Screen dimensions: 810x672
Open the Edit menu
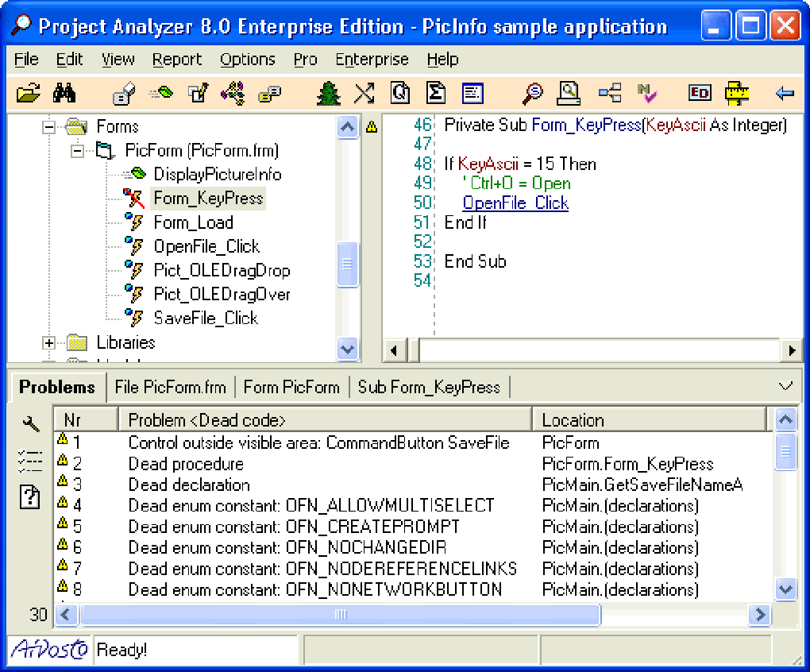(x=69, y=60)
